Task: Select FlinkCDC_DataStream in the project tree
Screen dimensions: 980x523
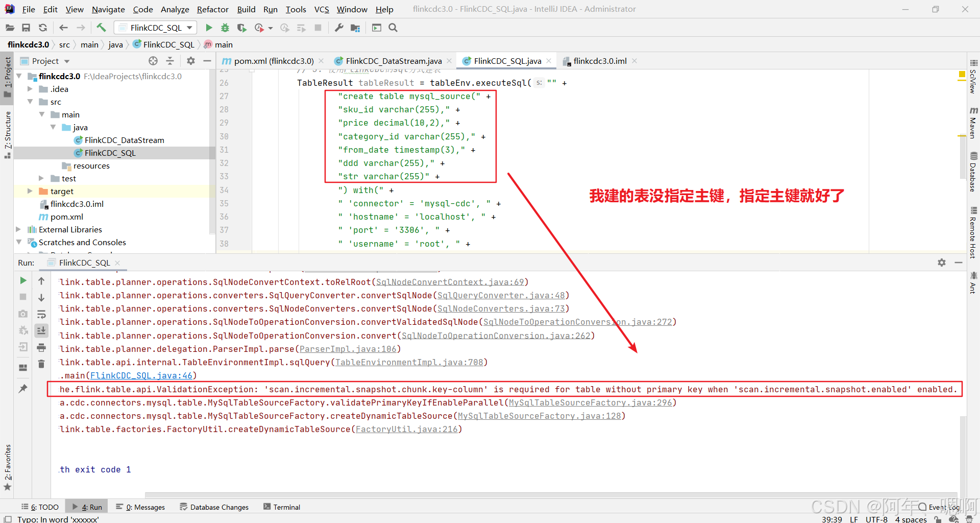Action: (x=124, y=140)
